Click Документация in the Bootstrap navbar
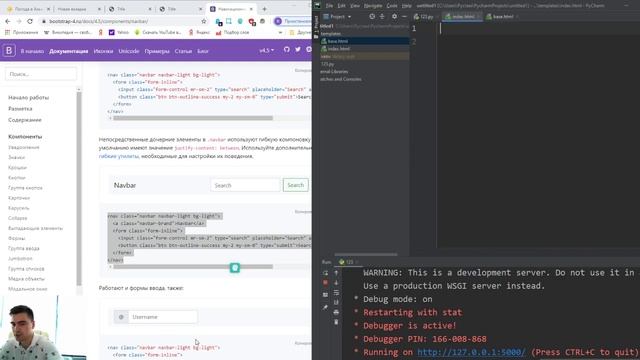 pos(69,51)
